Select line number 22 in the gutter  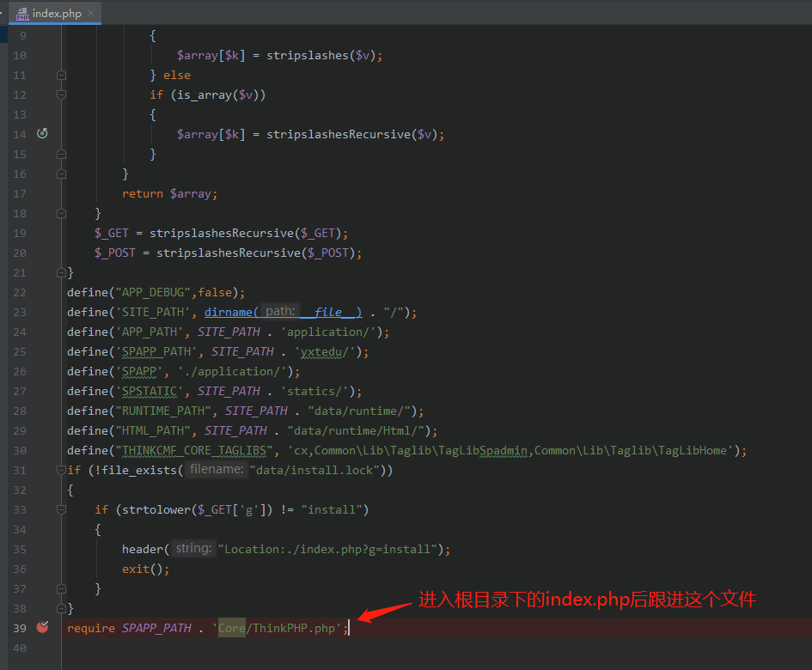[x=20, y=293]
